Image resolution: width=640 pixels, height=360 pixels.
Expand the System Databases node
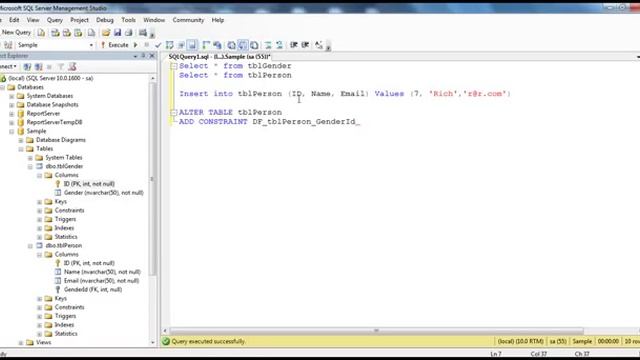pyautogui.click(x=12, y=96)
